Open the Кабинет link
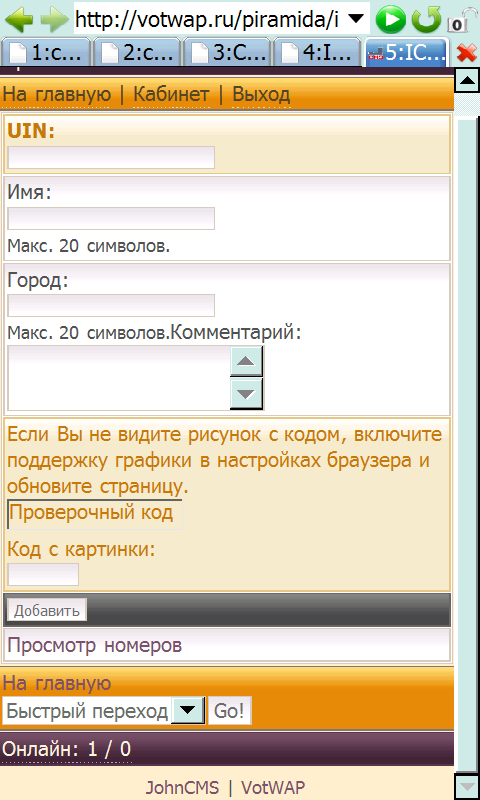Screen dimensions: 480x800 (171, 94)
